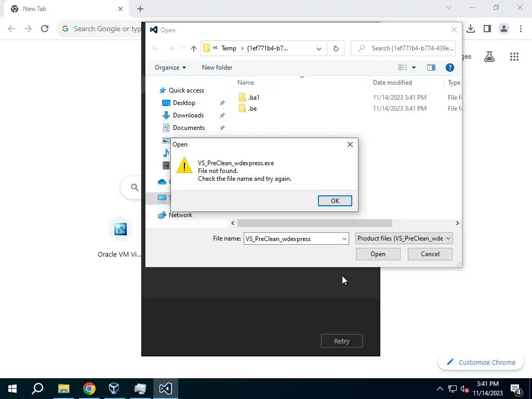Click Customize Chrome button
Image resolution: width=532 pixels, height=399 pixels.
point(481,362)
